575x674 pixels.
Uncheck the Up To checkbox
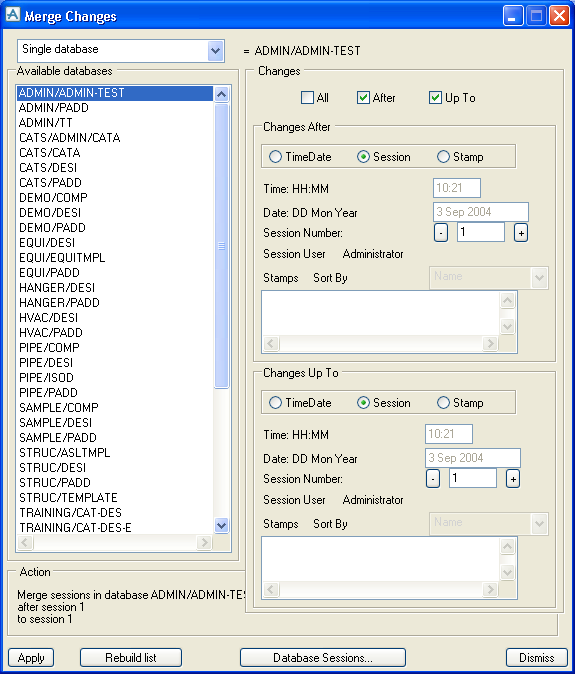[435, 98]
